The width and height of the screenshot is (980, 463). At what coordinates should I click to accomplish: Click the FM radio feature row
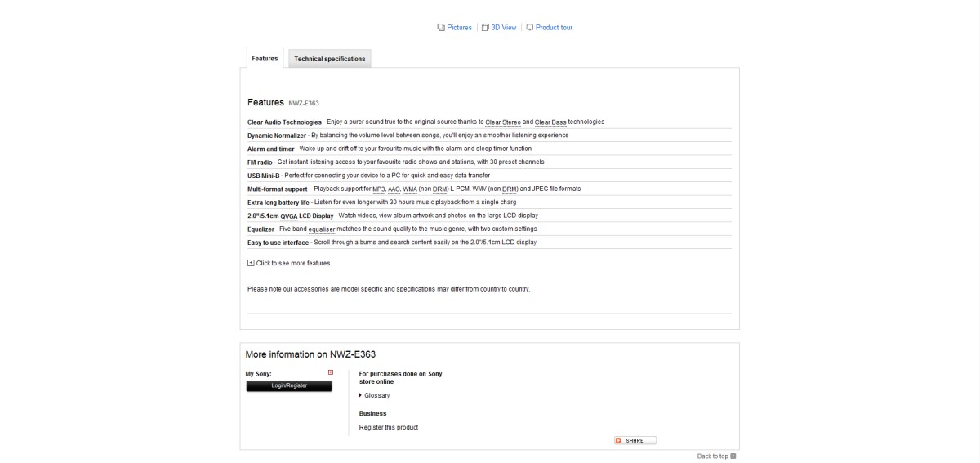tap(489, 162)
